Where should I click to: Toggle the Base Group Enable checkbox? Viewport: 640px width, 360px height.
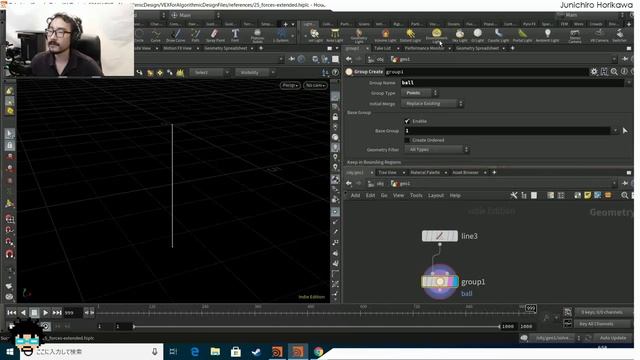(407, 121)
